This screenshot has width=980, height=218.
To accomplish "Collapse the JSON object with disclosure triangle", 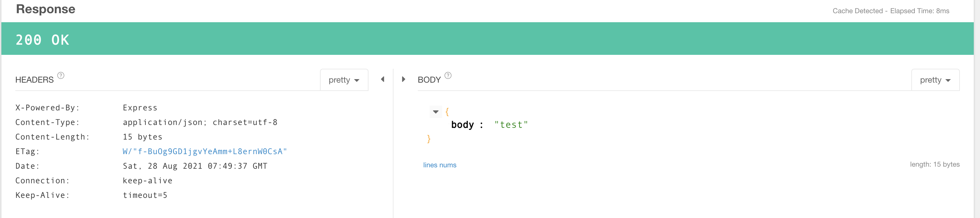I will [436, 112].
